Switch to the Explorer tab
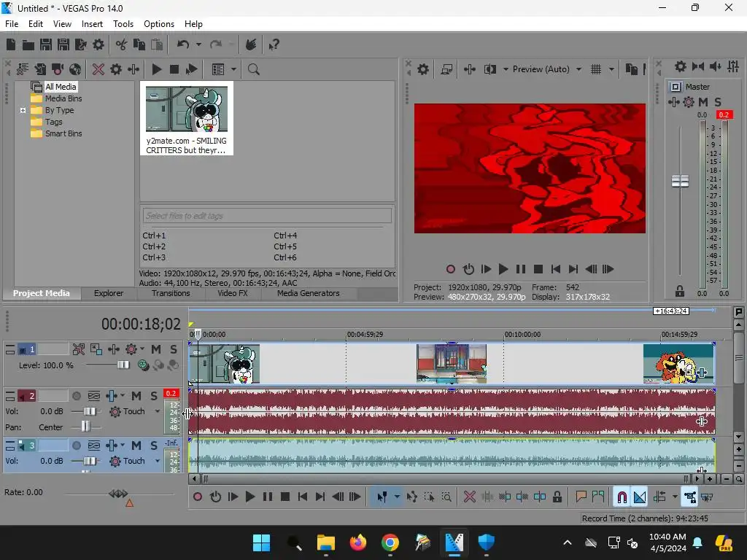The image size is (747, 560). click(109, 293)
